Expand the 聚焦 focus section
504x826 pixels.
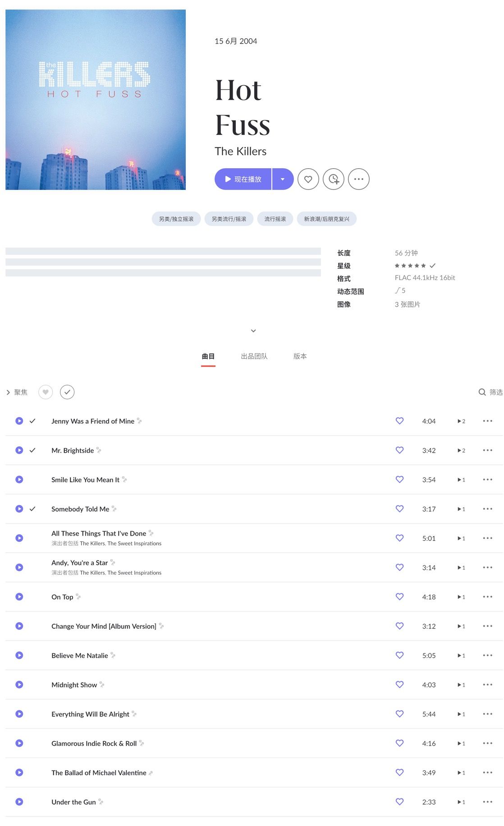pyautogui.click(x=17, y=392)
